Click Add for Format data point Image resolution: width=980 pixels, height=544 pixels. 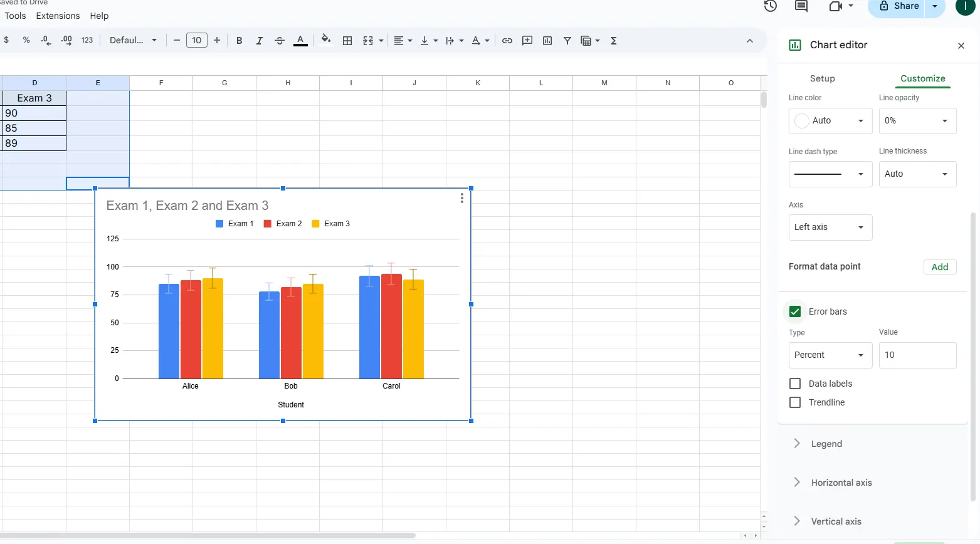pyautogui.click(x=939, y=267)
